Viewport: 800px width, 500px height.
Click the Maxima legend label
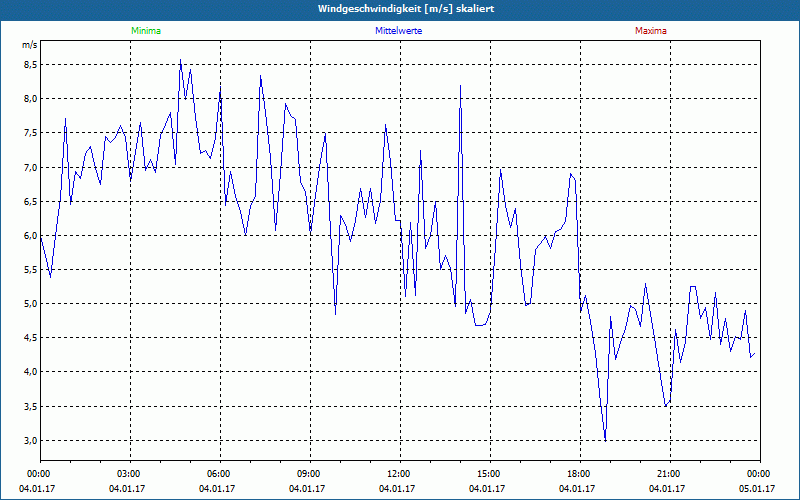coord(651,31)
